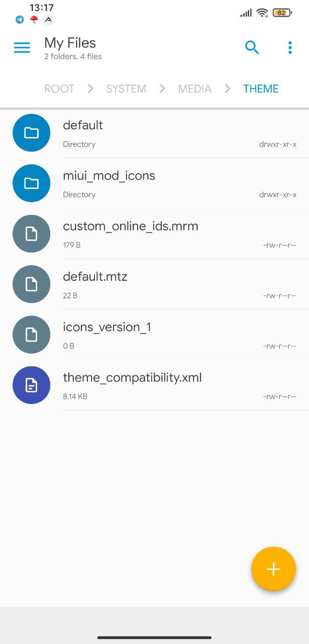Viewport: 309px width, 644px height.
Task: Select the custom_online_ids.mrm file icon
Action: pos(31,233)
